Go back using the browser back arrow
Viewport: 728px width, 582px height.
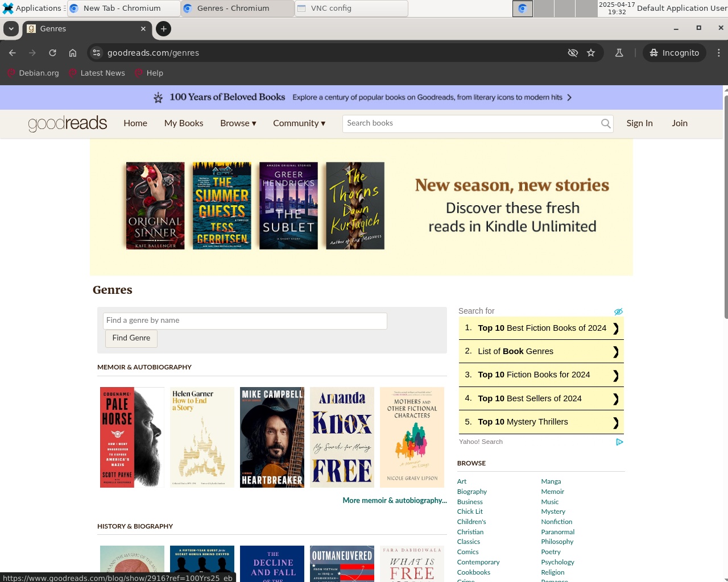click(x=12, y=52)
